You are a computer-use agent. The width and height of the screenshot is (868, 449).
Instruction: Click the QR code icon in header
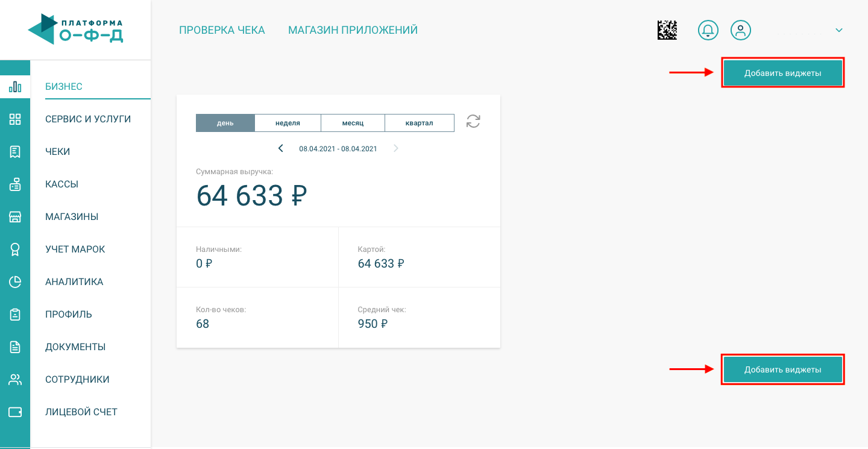tap(667, 30)
